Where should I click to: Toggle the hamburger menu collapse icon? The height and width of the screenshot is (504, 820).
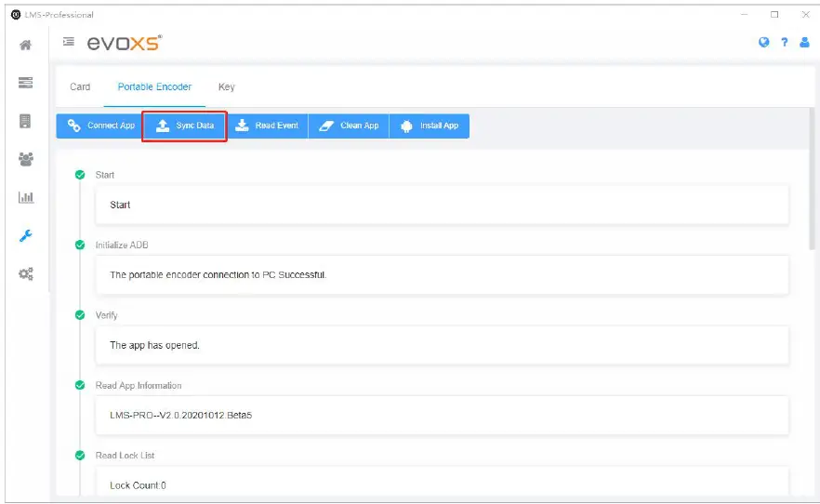69,41
